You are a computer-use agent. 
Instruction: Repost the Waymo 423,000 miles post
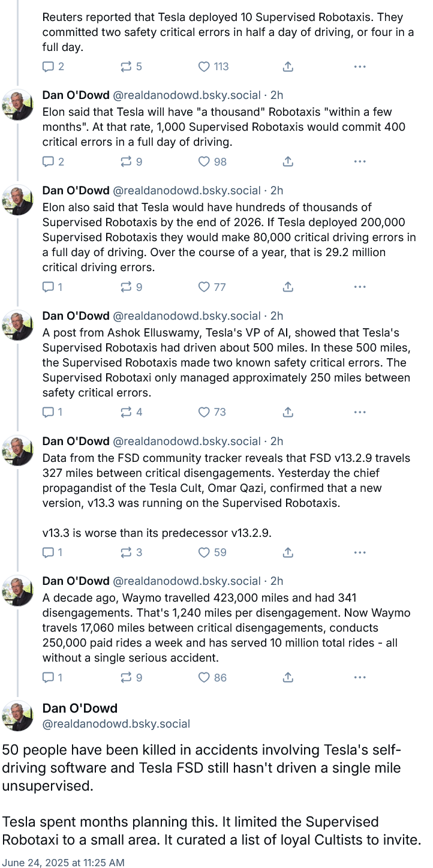pyautogui.click(x=131, y=678)
